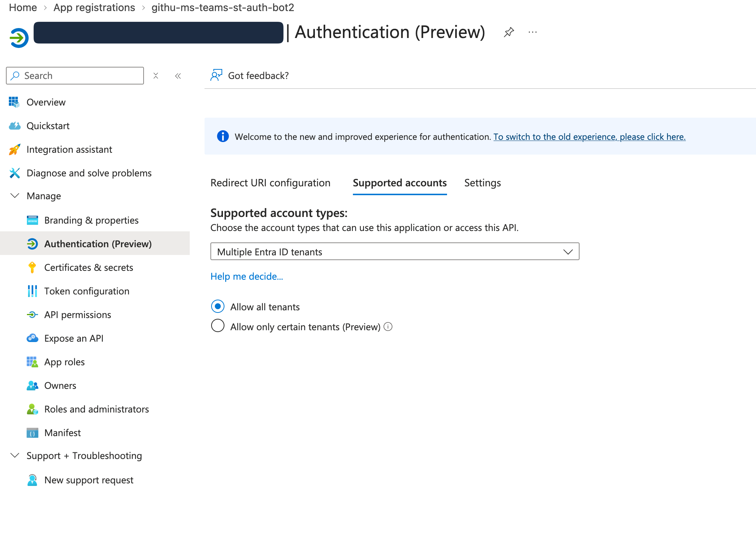Click the Roles and administrators icon
This screenshot has height=535, width=756.
32,409
